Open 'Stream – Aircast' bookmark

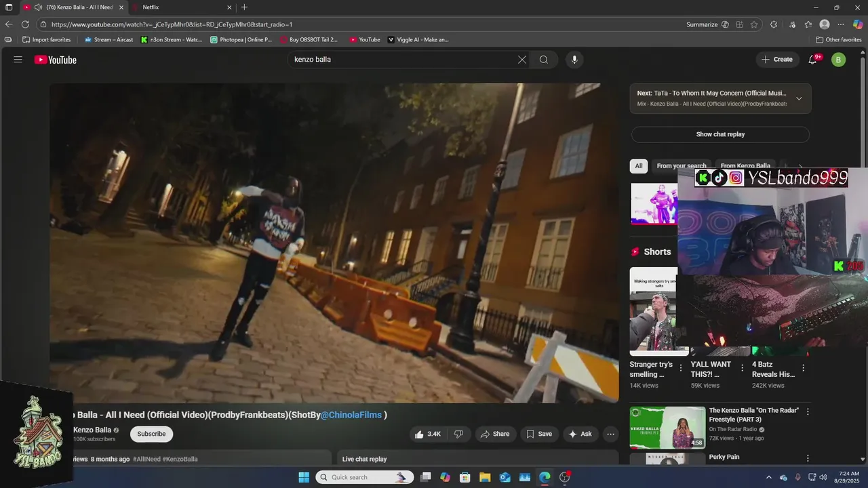108,40
